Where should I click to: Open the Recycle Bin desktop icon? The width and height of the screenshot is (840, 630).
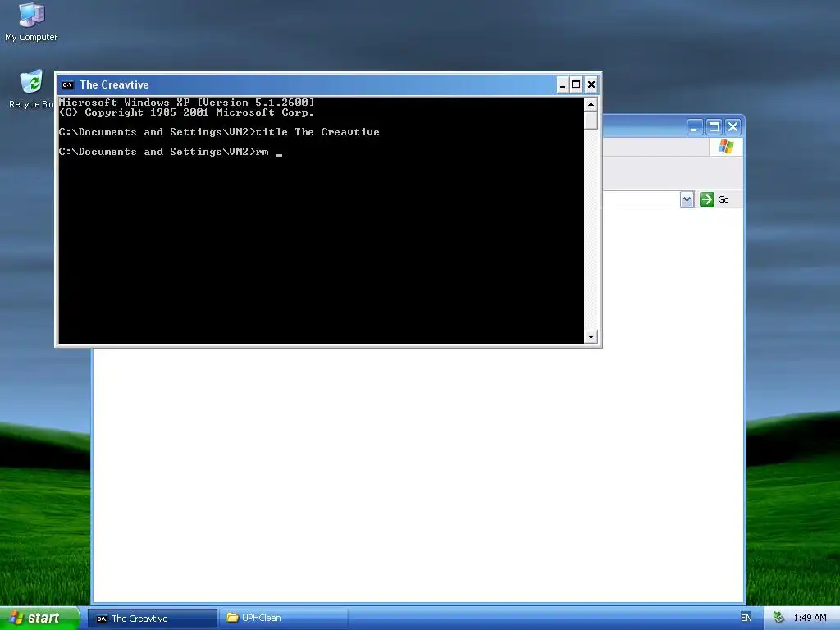coord(31,89)
